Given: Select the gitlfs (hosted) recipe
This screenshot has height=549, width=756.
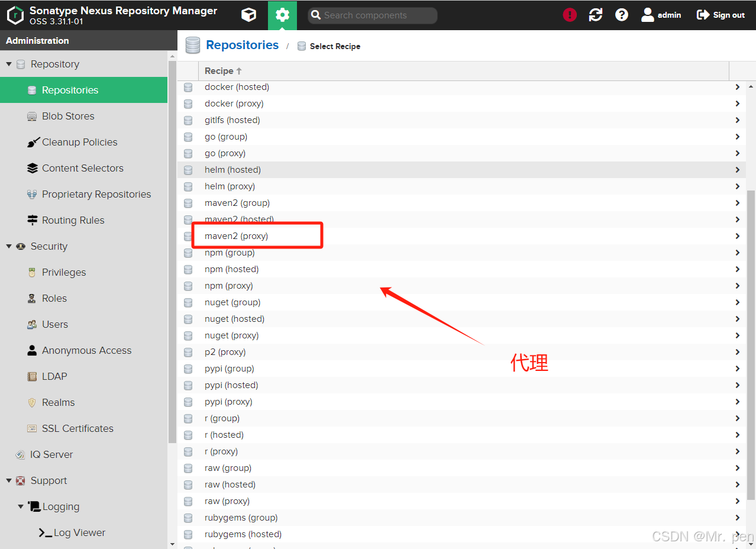Looking at the screenshot, I should [462, 120].
